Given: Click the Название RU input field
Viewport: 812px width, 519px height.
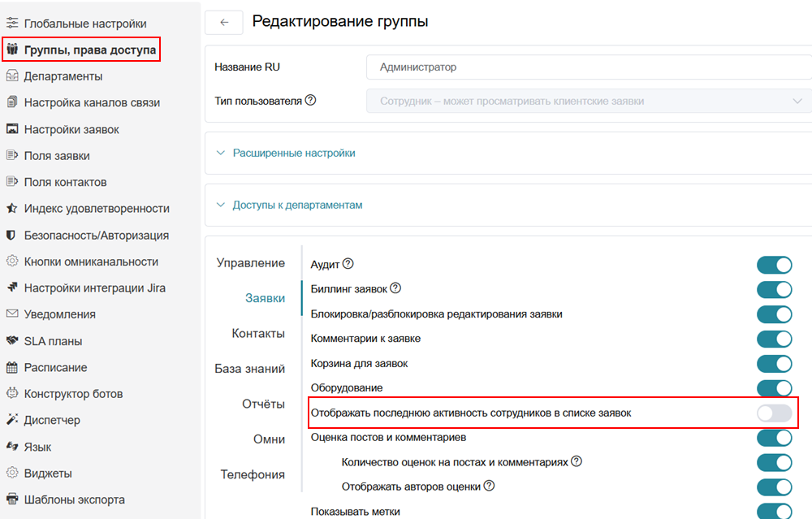Looking at the screenshot, I should [589, 67].
